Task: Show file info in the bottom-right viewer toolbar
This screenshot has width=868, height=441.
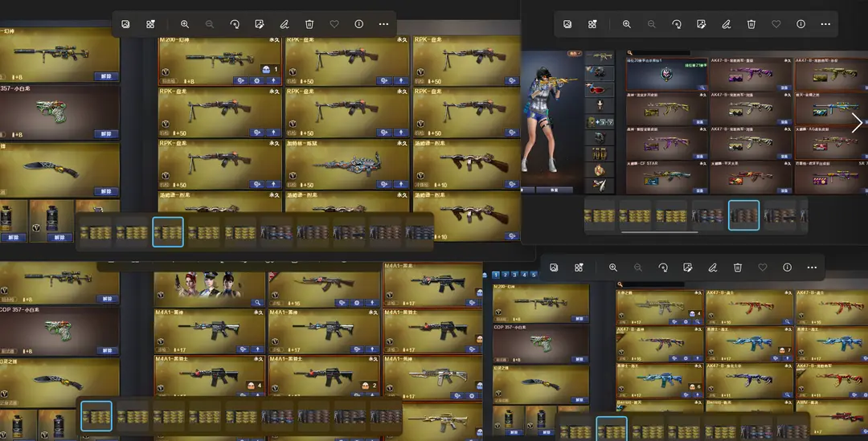Action: [787, 267]
